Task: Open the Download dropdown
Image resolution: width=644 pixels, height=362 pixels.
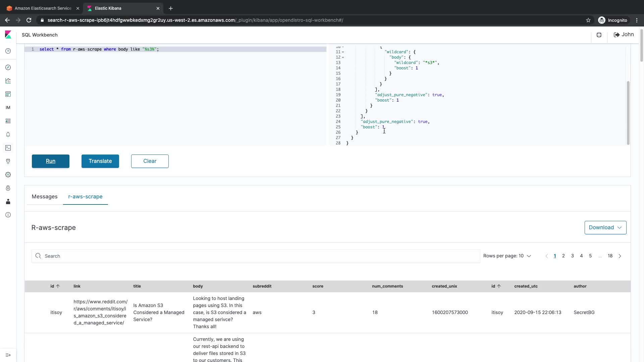Action: [605, 228]
